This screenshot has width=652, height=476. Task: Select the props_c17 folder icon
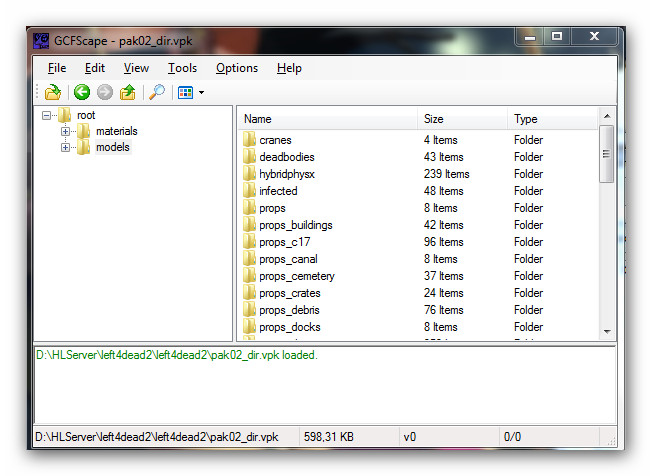click(249, 242)
